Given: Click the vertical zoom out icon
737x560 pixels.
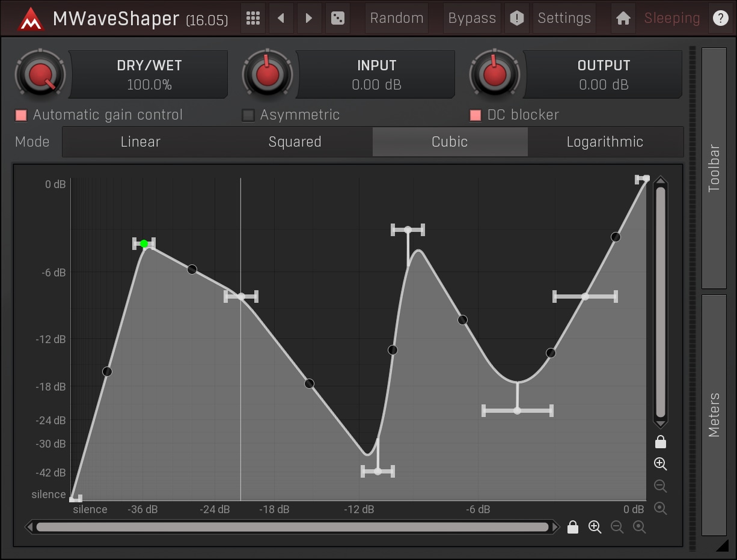Looking at the screenshot, I should [660, 486].
